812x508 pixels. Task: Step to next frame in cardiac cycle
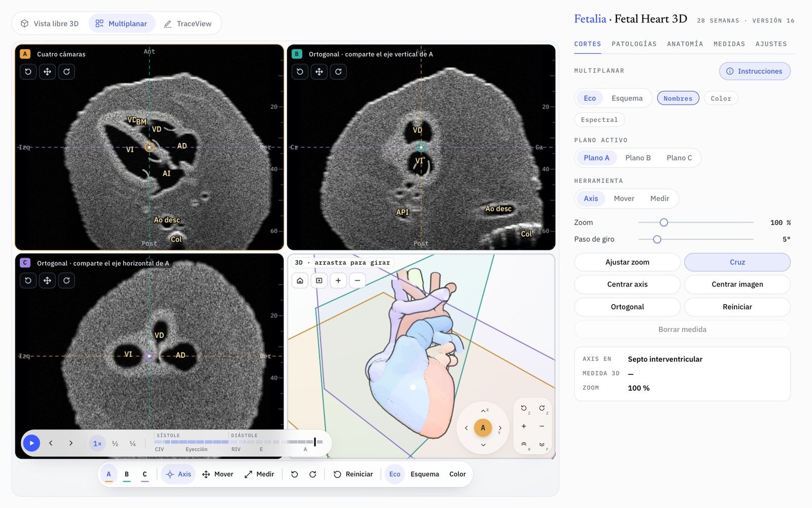point(71,443)
